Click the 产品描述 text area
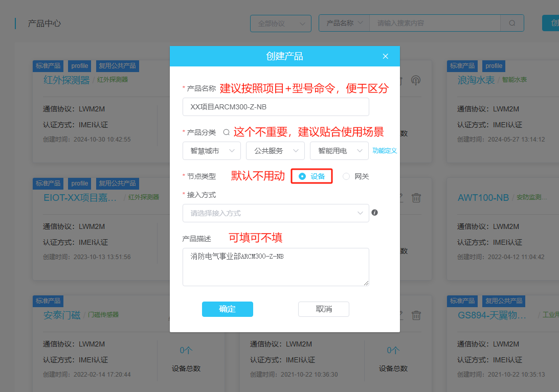Image resolution: width=559 pixels, height=392 pixels. click(x=275, y=267)
